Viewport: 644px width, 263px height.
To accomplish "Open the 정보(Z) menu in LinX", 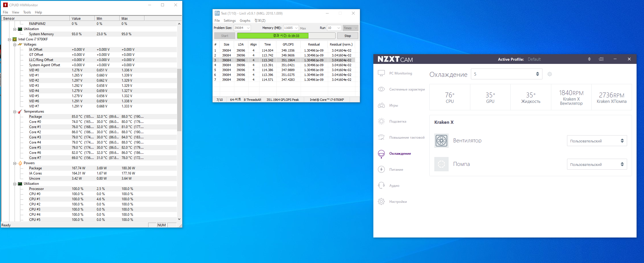I will point(260,21).
